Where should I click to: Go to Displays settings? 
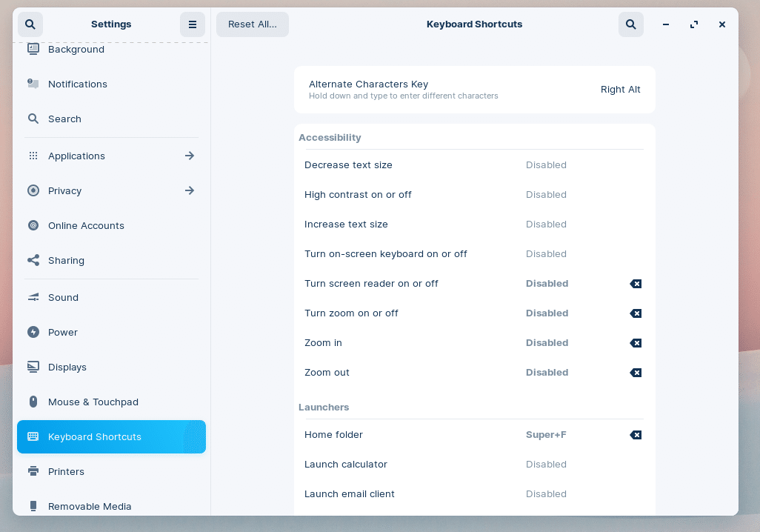(x=67, y=367)
